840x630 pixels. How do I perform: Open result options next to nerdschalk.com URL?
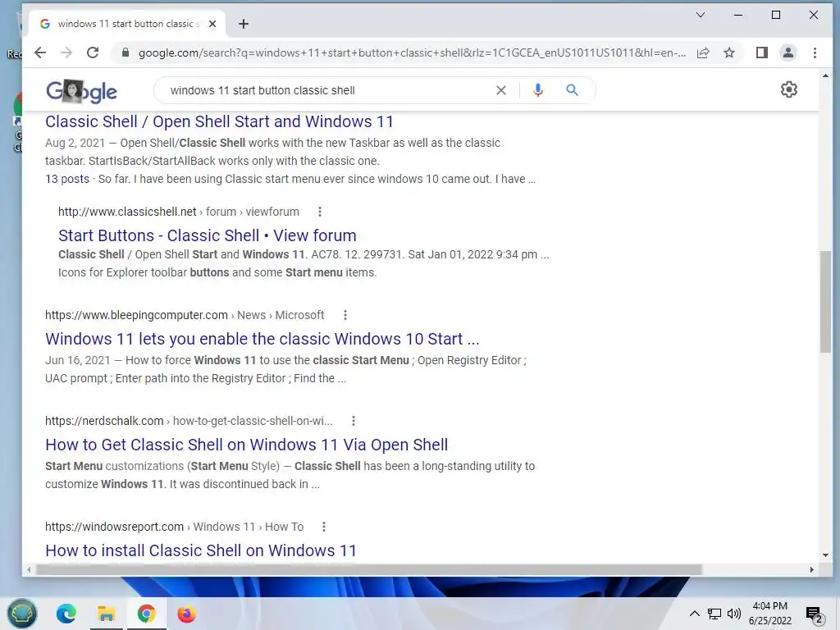tap(353, 421)
